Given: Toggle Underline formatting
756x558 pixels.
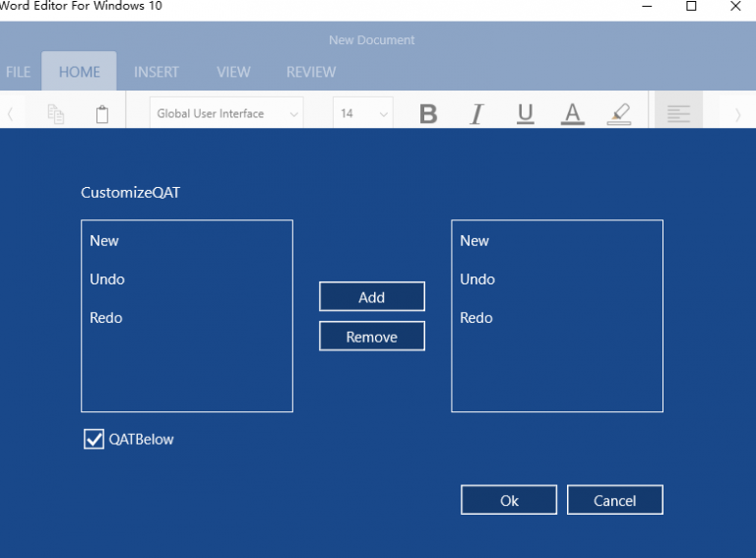Looking at the screenshot, I should coord(525,114).
